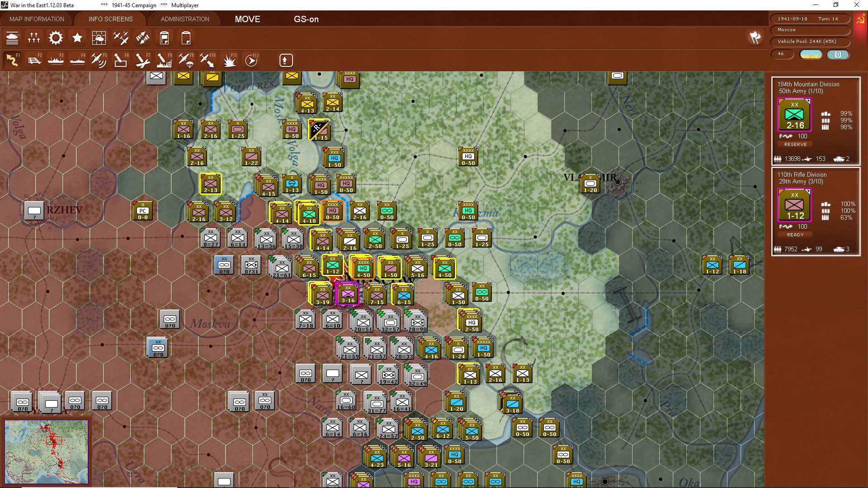The height and width of the screenshot is (488, 868).
Task: Select the F11 Build Fortification mode
Action: 229,60
